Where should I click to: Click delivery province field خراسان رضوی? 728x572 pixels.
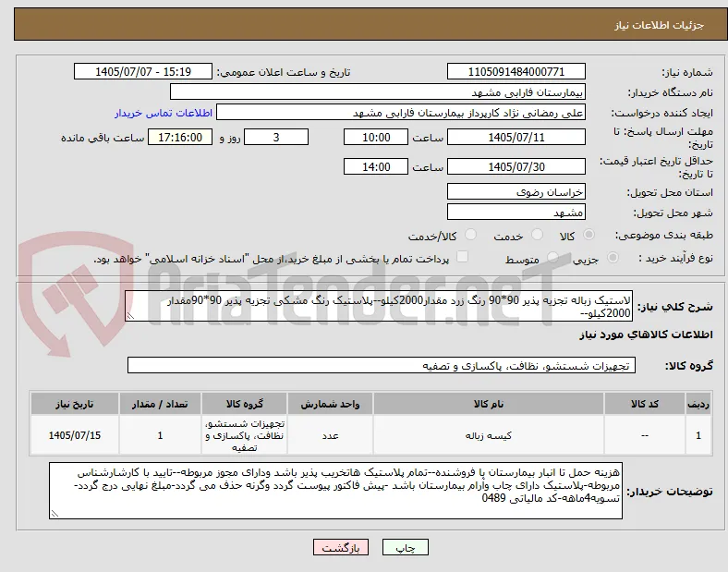516,192
